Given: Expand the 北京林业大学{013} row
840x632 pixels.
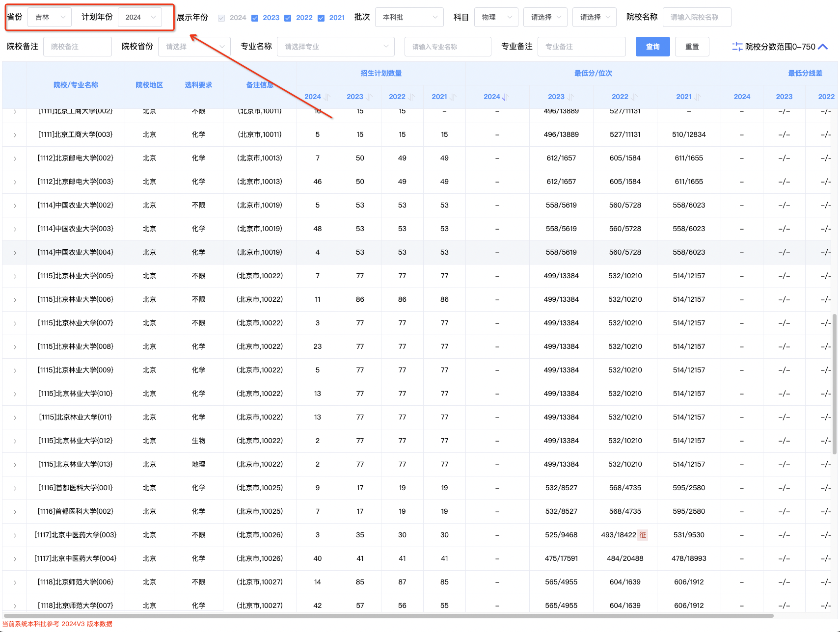Looking at the screenshot, I should point(15,465).
